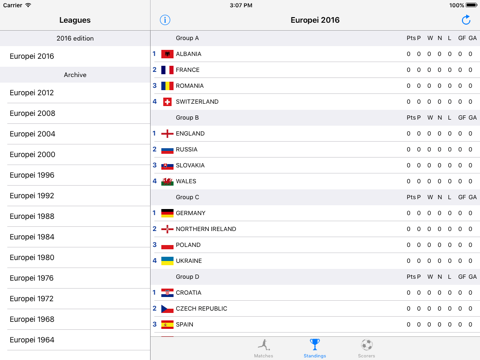This screenshot has height=360, width=480.
Task: Select the SPAIN team name
Action: click(x=184, y=325)
